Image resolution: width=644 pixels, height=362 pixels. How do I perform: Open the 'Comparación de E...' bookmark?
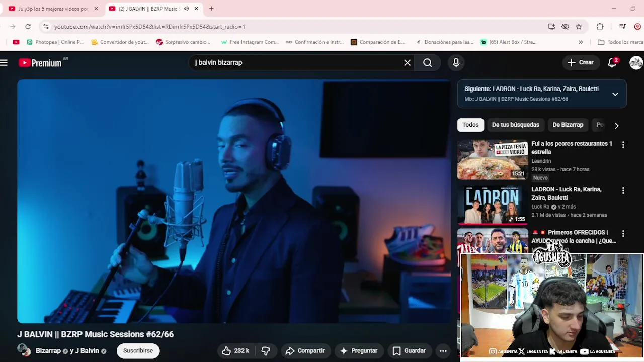click(378, 42)
